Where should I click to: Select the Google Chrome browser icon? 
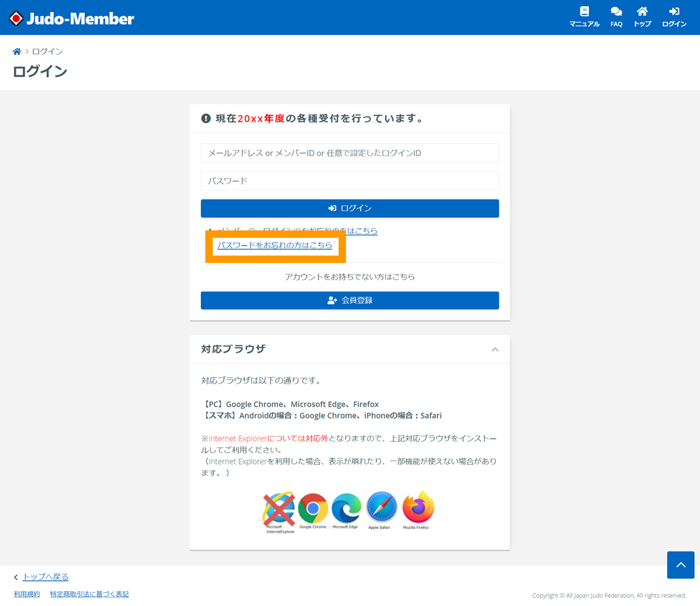(312, 507)
